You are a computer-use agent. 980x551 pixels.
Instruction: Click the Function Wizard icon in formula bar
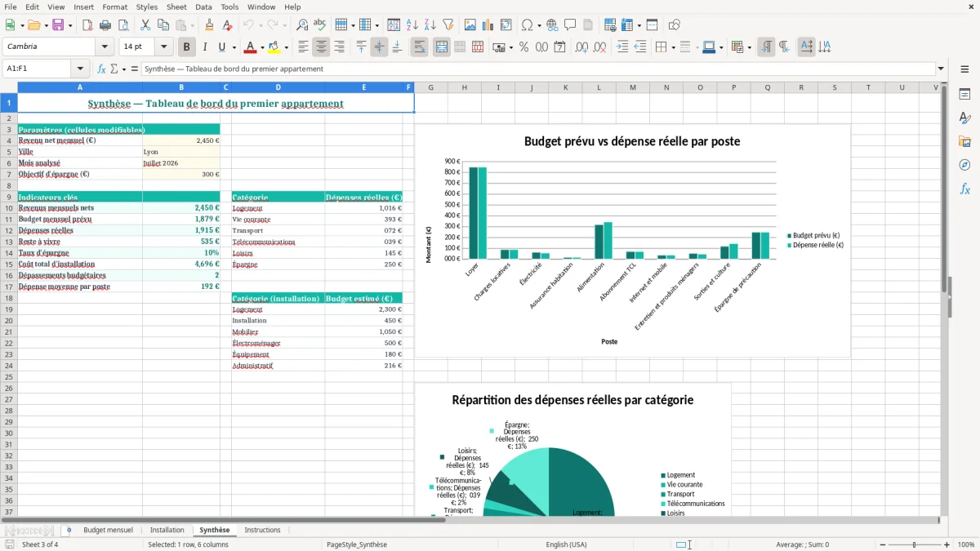point(101,69)
